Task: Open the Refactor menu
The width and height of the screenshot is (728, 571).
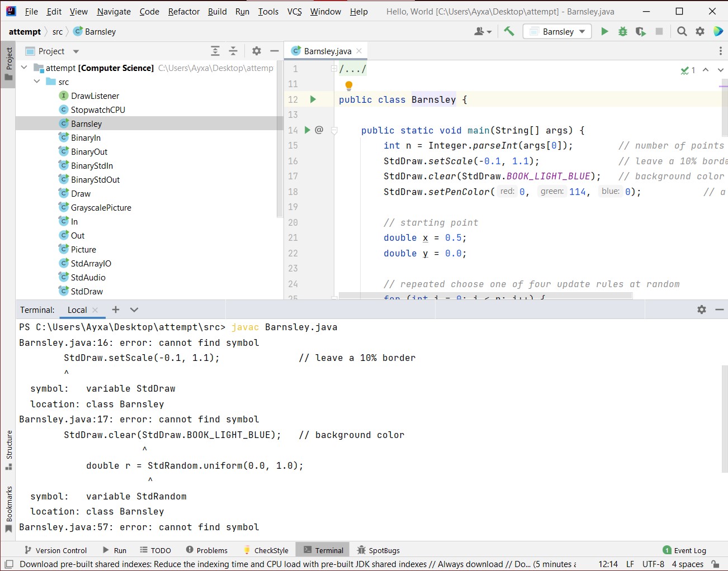Action: click(x=184, y=11)
